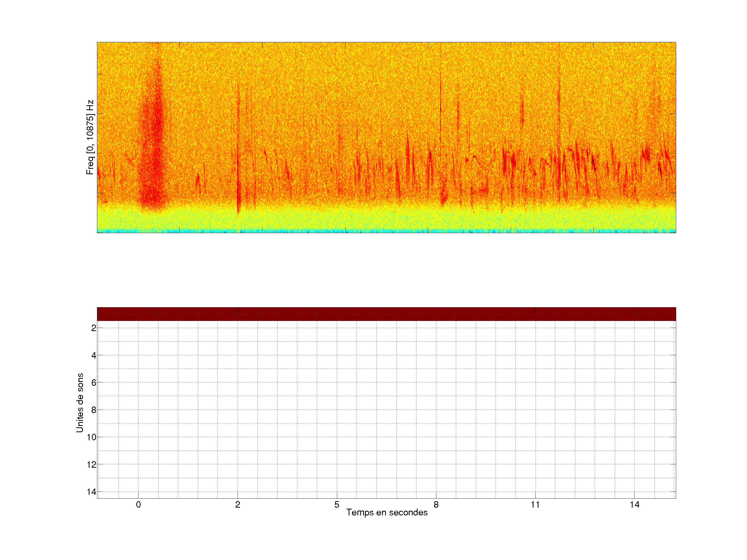747x560 pixels.
Task: Click y-axis tick label '2' on lower plot
Action: pos(94,328)
